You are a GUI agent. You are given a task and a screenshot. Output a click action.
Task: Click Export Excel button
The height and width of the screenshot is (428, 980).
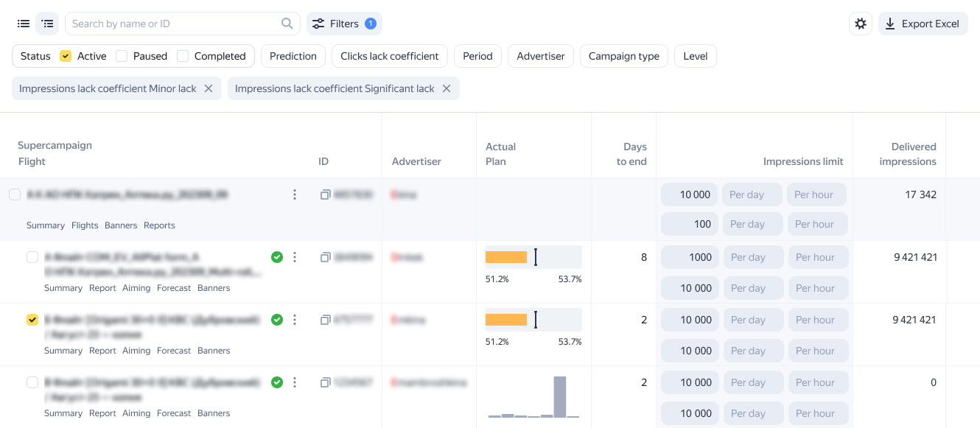pyautogui.click(x=923, y=24)
